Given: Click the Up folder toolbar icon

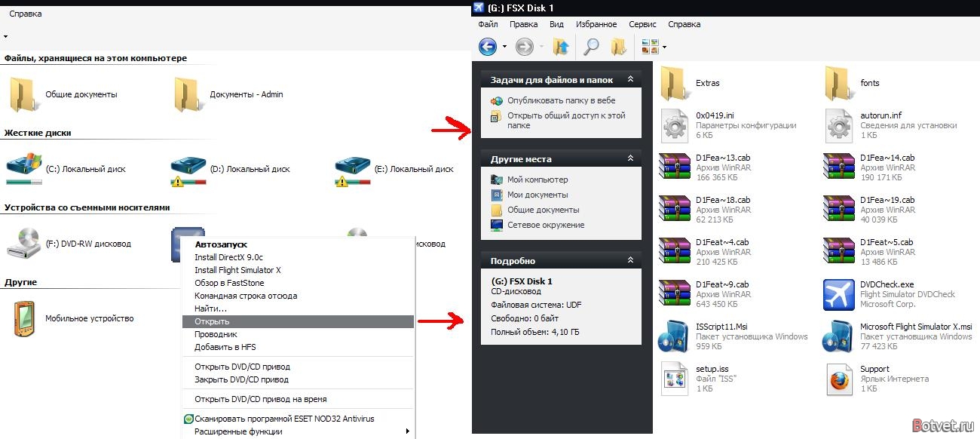Looking at the screenshot, I should pyautogui.click(x=561, y=47).
